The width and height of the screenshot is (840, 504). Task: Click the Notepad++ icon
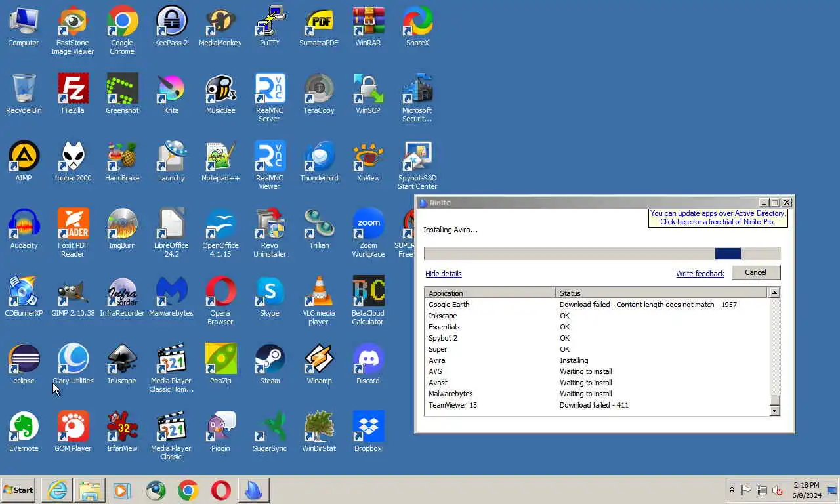(x=220, y=161)
